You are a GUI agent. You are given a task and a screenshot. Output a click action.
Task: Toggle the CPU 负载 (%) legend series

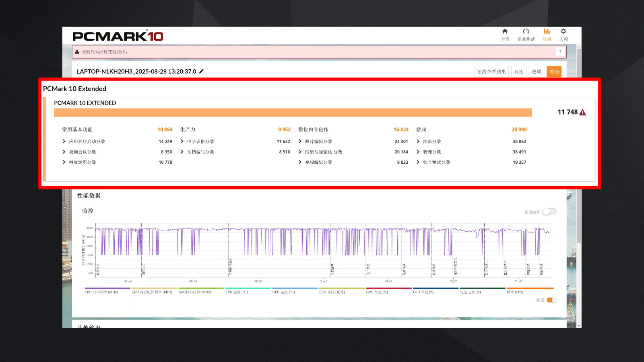click(436, 291)
